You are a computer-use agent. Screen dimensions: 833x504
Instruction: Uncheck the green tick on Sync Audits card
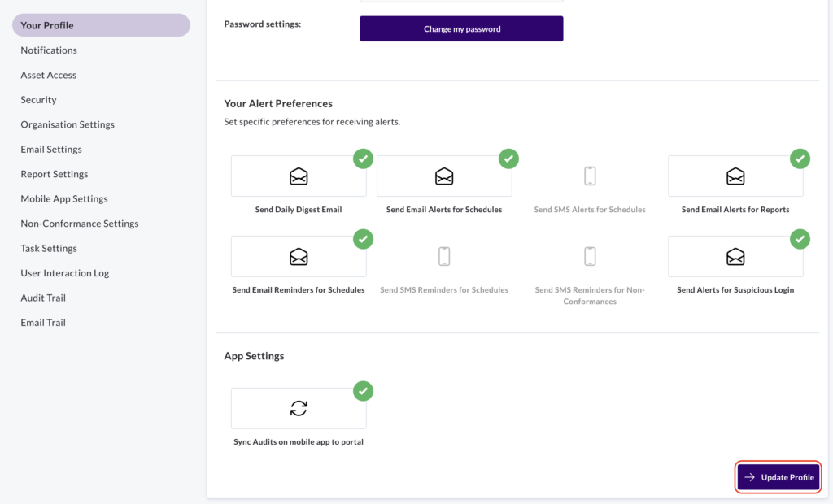[363, 391]
